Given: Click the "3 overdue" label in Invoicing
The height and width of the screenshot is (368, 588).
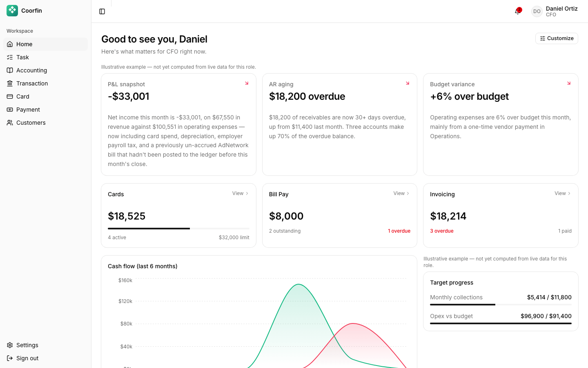Looking at the screenshot, I should click(442, 231).
